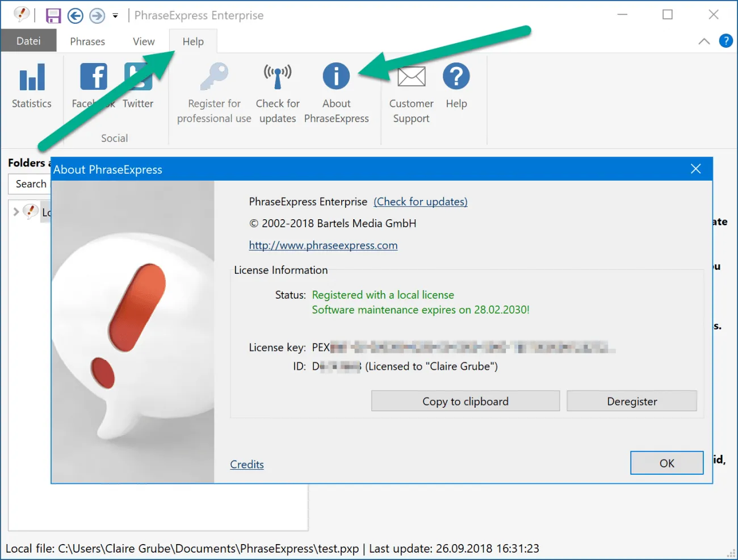Viewport: 738px width, 560px height.
Task: Click the Facebook social icon
Action: point(94,77)
